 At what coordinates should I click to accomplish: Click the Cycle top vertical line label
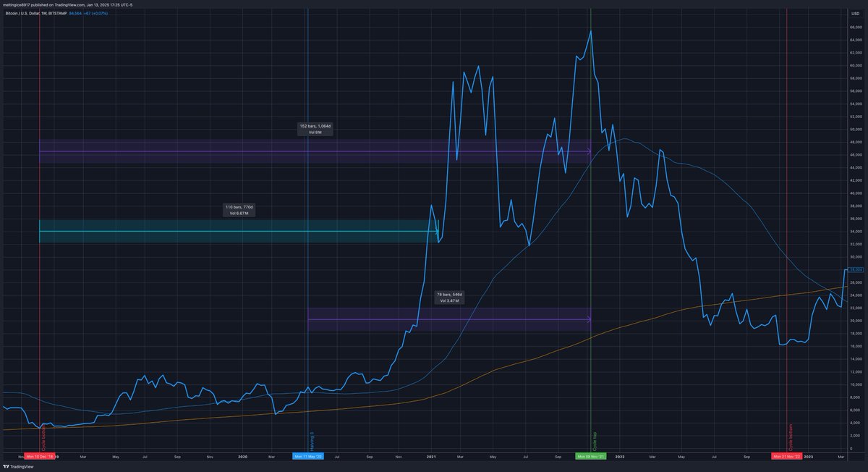click(595, 441)
